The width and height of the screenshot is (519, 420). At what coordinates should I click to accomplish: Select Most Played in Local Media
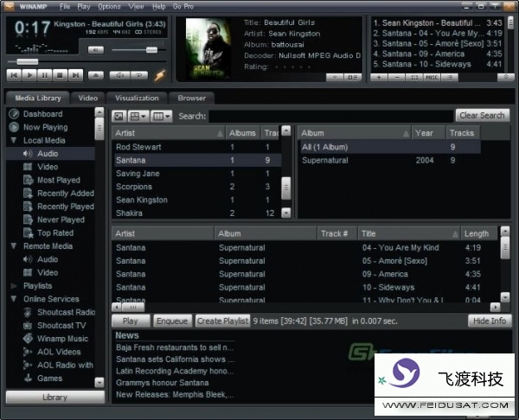(59, 181)
